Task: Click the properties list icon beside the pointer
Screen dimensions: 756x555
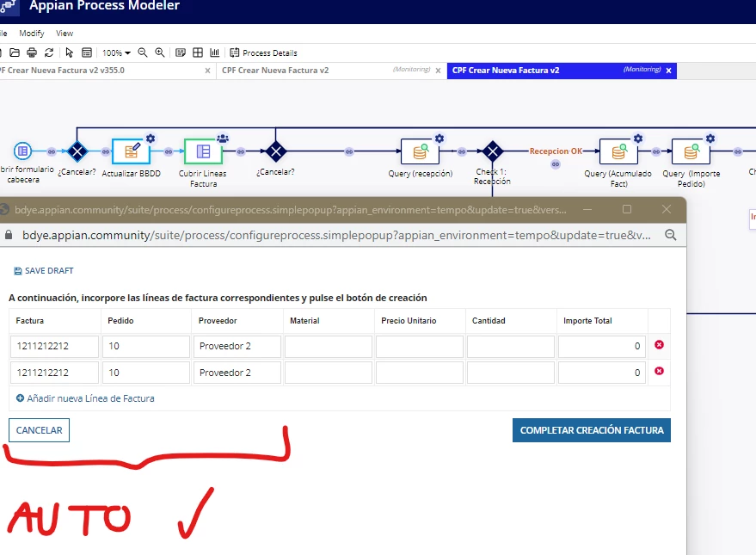Action: coord(87,52)
